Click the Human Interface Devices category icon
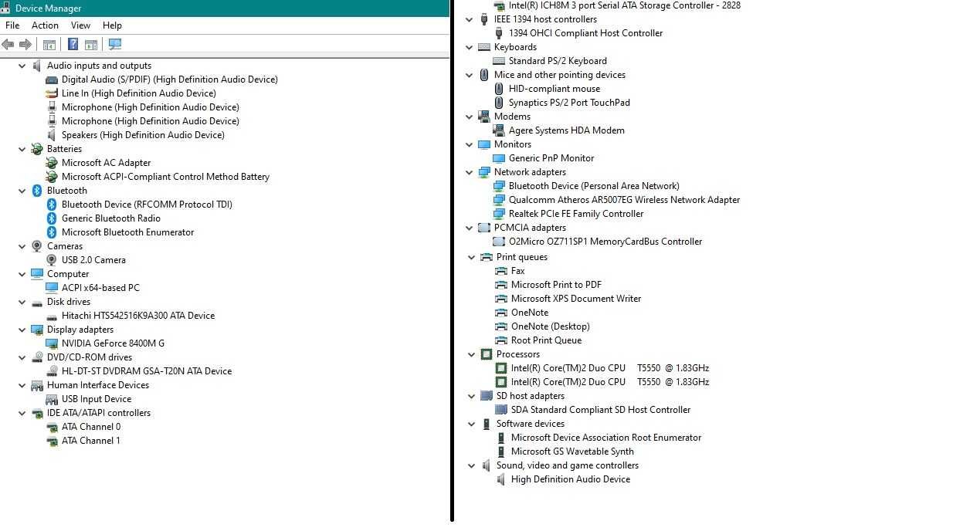The height and width of the screenshot is (531, 980). point(37,385)
